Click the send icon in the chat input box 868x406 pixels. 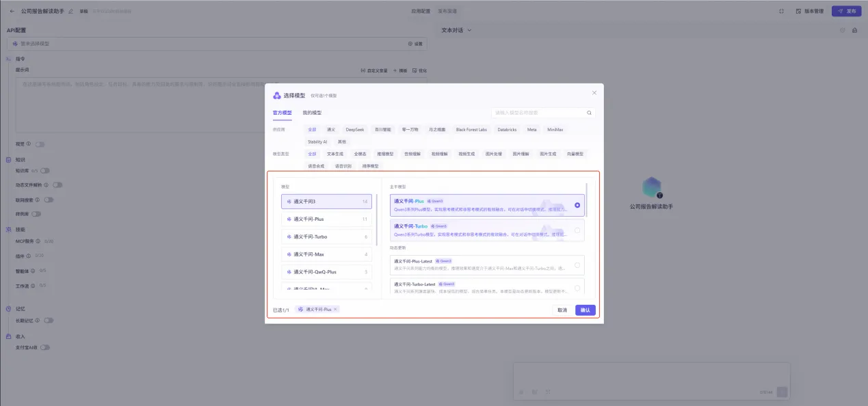(782, 392)
